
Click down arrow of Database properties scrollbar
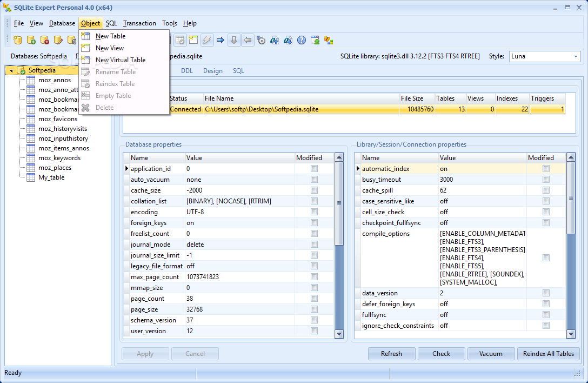pyautogui.click(x=339, y=334)
